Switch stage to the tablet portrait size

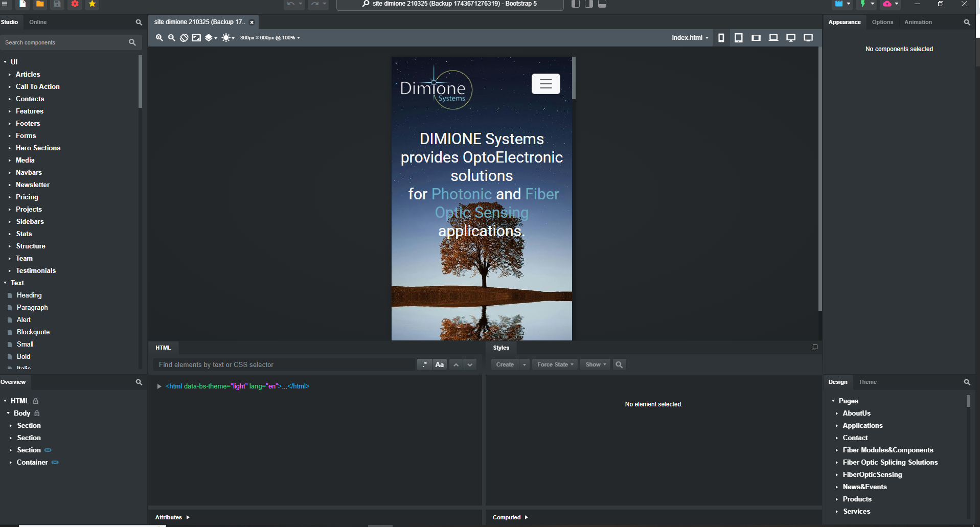point(739,38)
